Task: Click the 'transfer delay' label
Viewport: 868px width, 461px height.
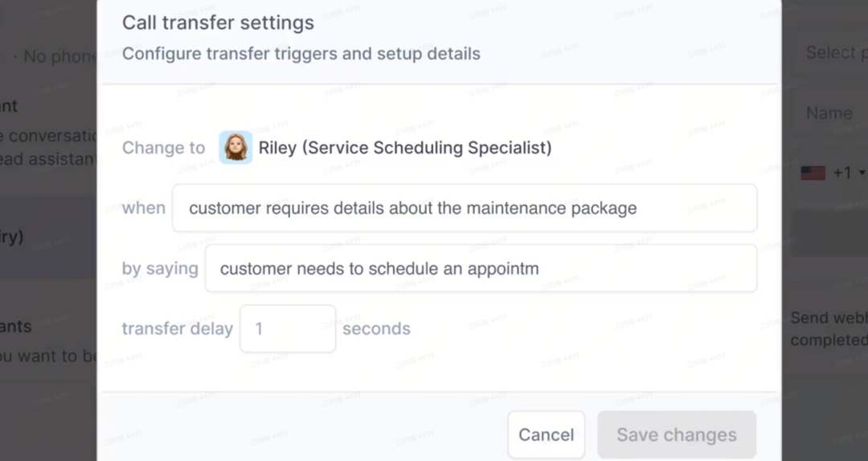Action: click(x=177, y=328)
